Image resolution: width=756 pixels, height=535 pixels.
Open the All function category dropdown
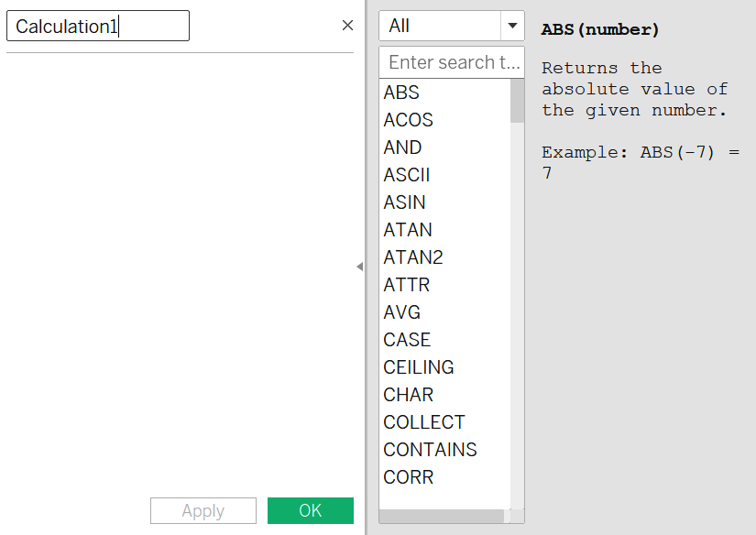tap(451, 26)
